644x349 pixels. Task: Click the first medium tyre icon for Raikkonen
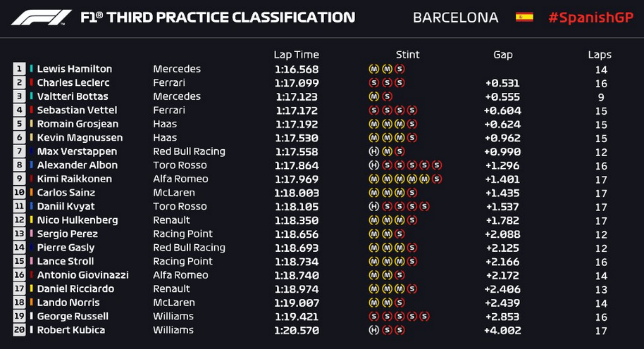point(373,179)
